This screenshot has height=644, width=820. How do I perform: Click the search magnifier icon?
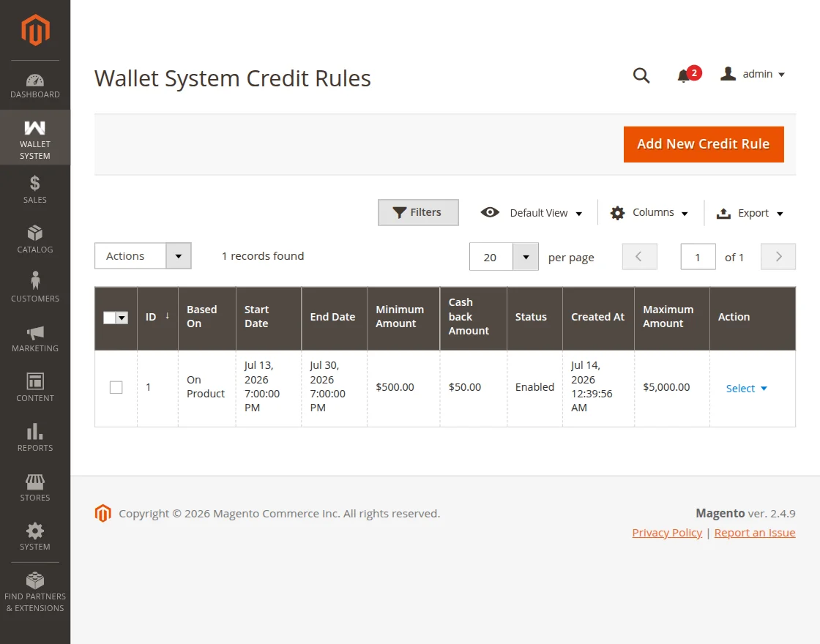[641, 75]
